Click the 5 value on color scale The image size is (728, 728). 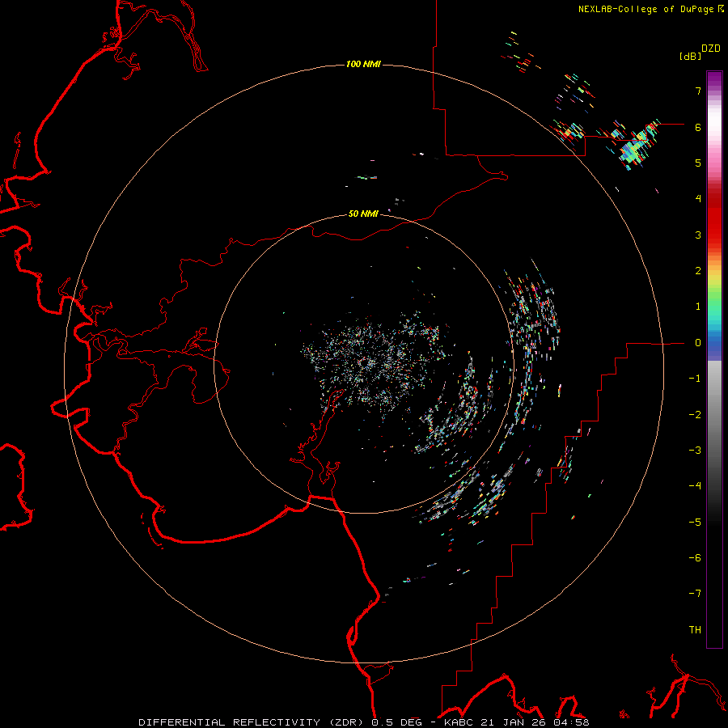click(x=698, y=163)
